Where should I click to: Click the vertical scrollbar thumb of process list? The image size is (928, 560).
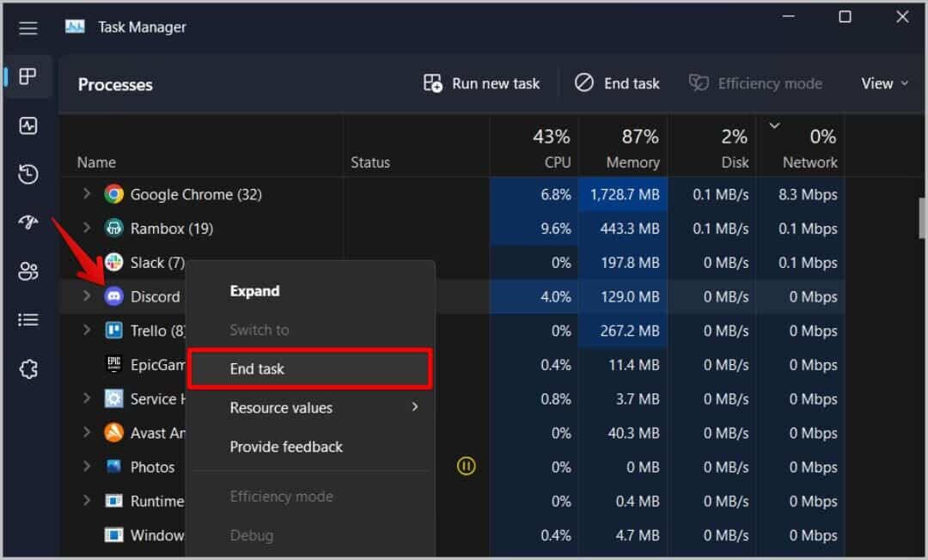click(922, 217)
